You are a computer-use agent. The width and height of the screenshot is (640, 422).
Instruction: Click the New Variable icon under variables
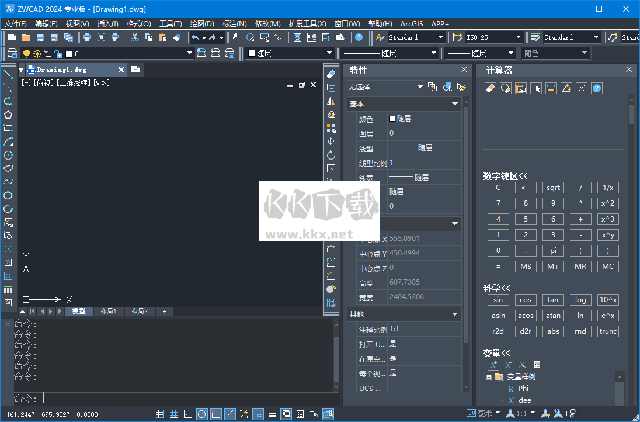pos(493,364)
